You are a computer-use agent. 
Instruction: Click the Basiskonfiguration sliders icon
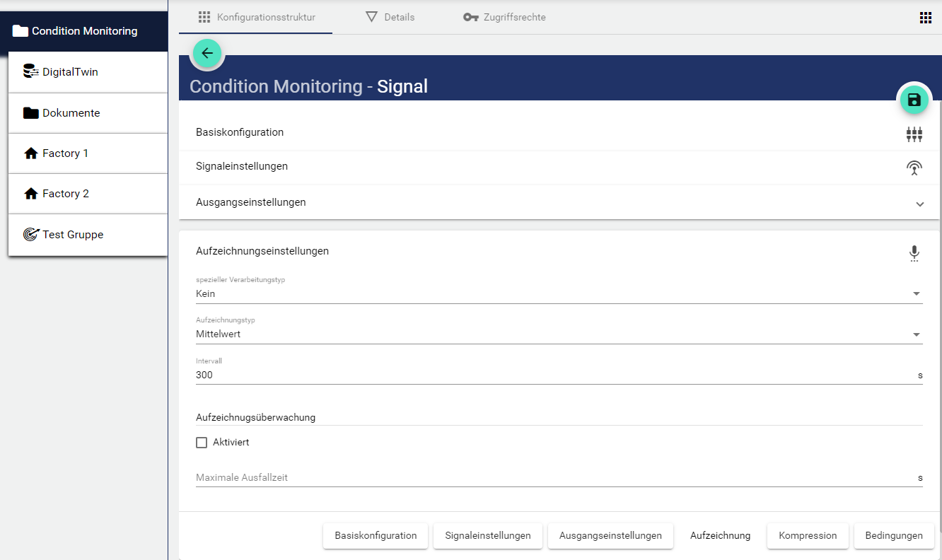pos(914,134)
